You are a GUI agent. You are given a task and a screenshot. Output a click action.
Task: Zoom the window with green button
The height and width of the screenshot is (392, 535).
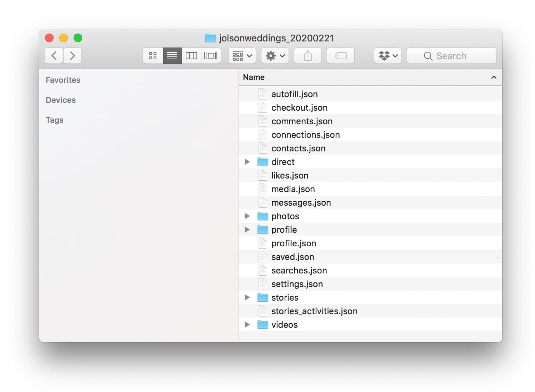click(78, 38)
